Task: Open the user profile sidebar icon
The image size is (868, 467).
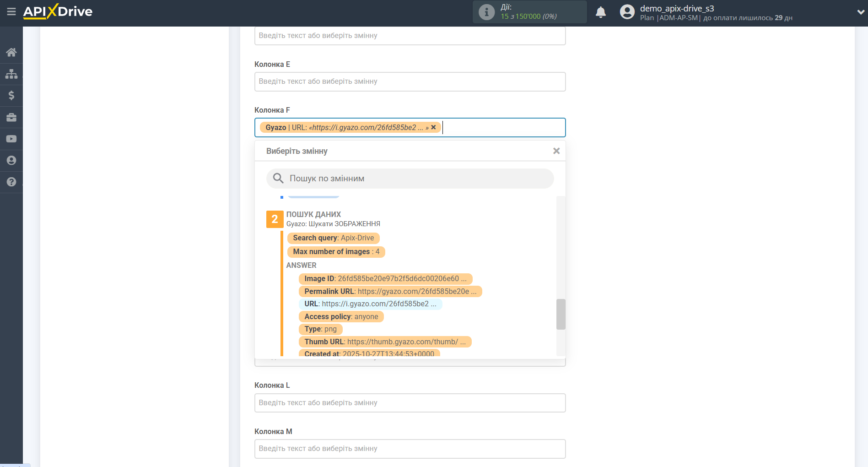Action: click(x=11, y=160)
